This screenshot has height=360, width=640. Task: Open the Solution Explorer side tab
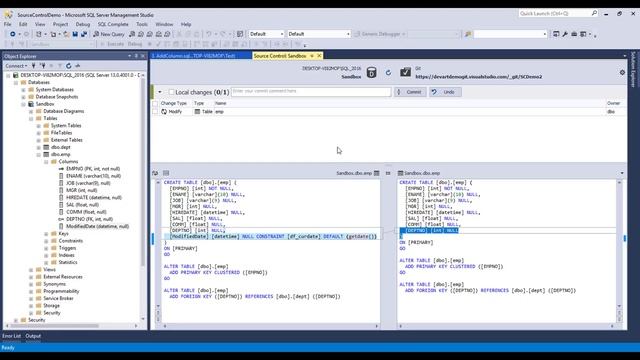tap(633, 69)
